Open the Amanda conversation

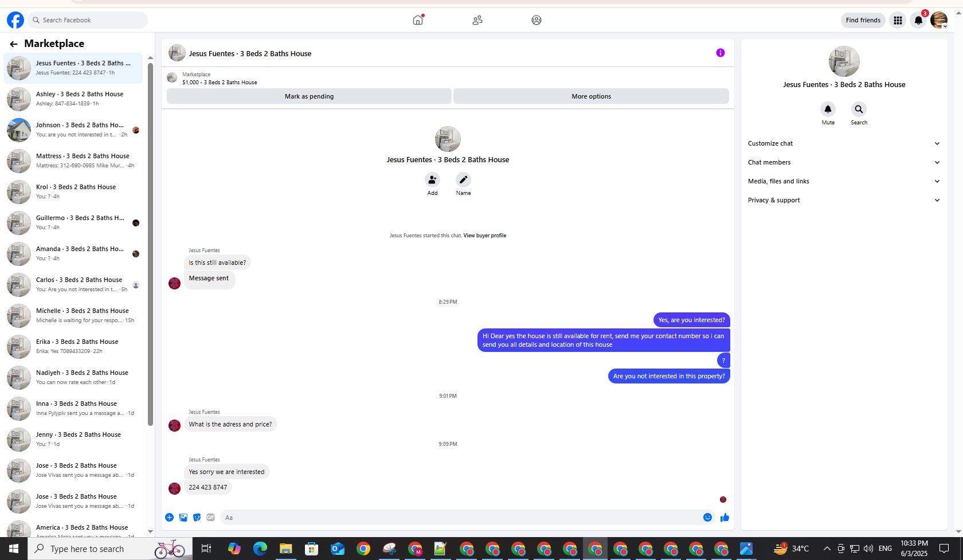[73, 253]
